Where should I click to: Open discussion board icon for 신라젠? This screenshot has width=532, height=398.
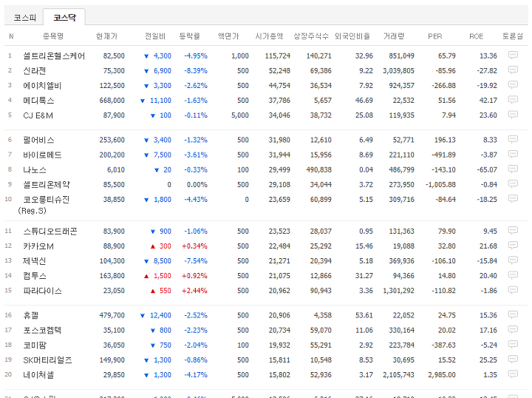[513, 70]
